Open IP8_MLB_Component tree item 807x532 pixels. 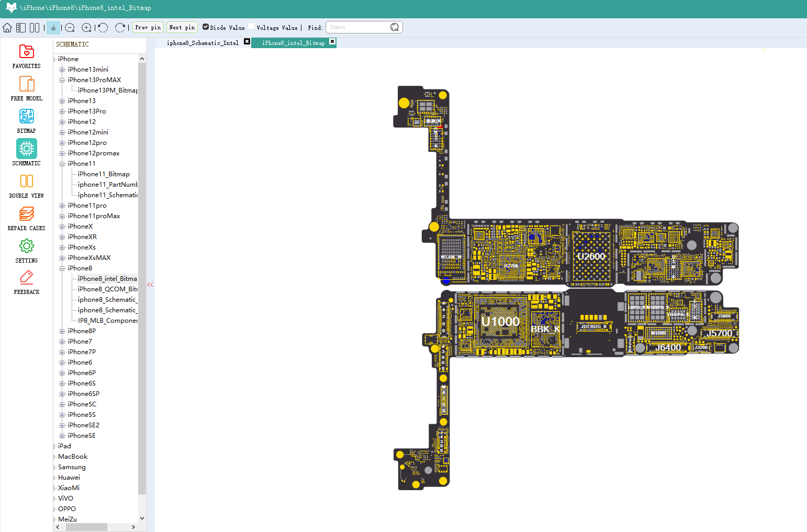[x=107, y=321]
